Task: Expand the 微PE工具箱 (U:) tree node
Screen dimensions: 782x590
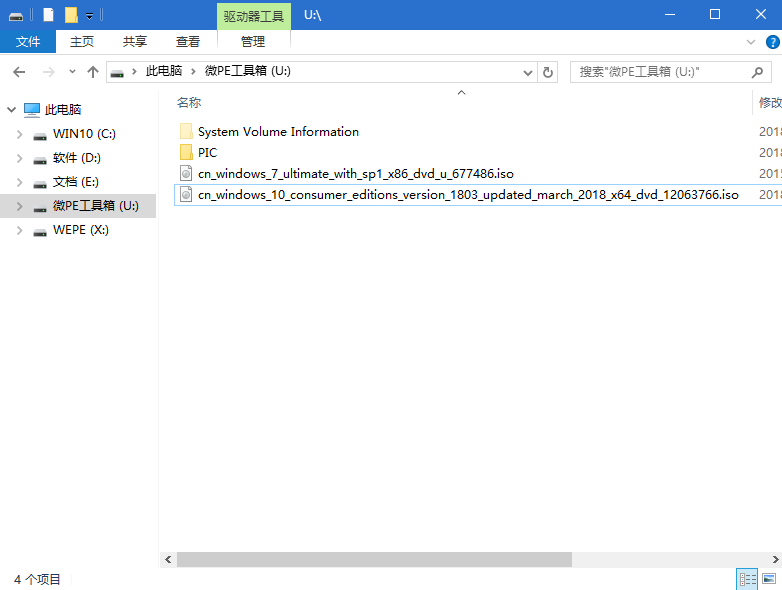Action: coord(19,206)
